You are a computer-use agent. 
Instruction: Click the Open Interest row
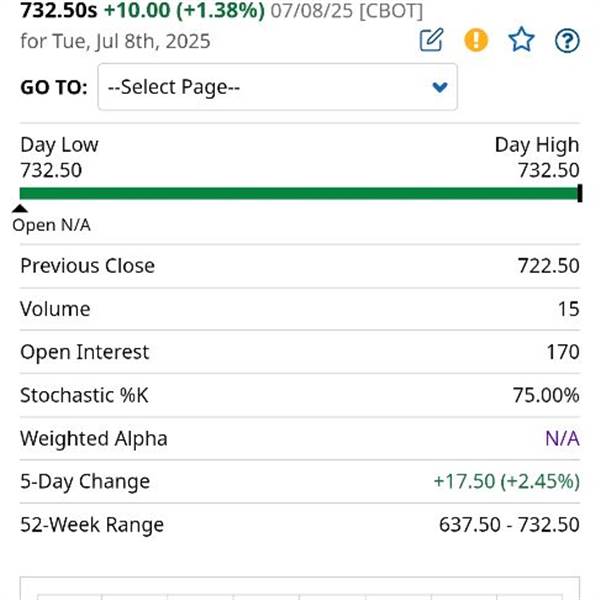(300, 352)
